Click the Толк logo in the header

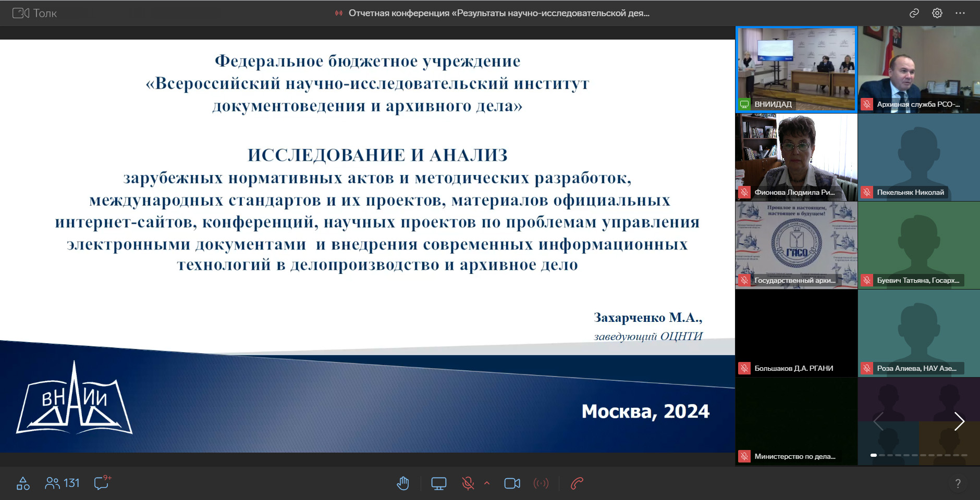34,13
